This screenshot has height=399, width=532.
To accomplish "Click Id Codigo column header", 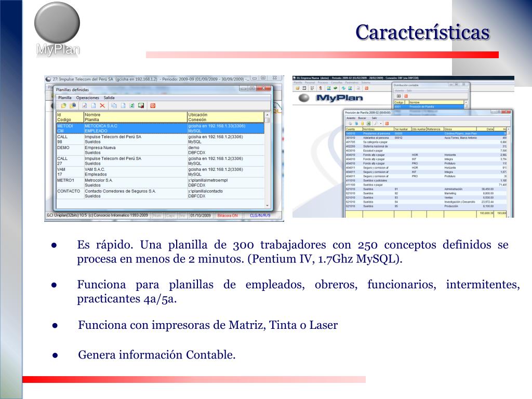I will (x=70, y=117).
